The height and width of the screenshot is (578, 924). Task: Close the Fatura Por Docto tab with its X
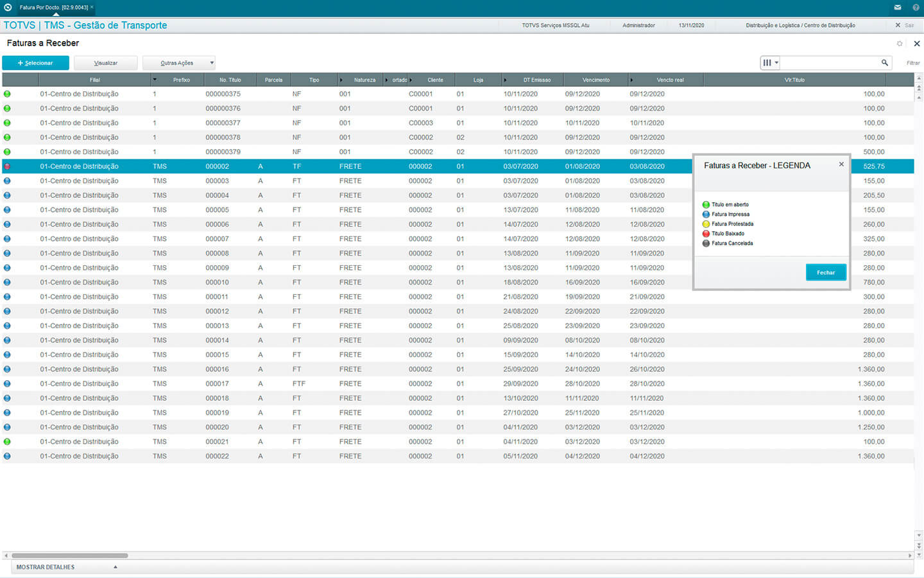92,7
